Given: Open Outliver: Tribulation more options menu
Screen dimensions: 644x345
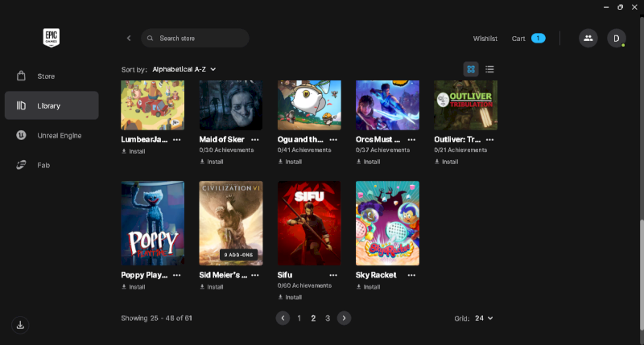Looking at the screenshot, I should [x=490, y=140].
